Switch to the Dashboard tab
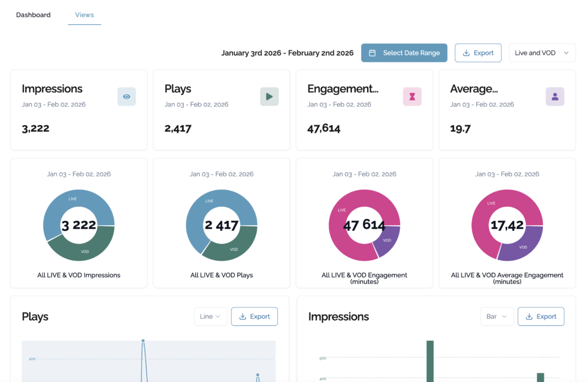 33,15
